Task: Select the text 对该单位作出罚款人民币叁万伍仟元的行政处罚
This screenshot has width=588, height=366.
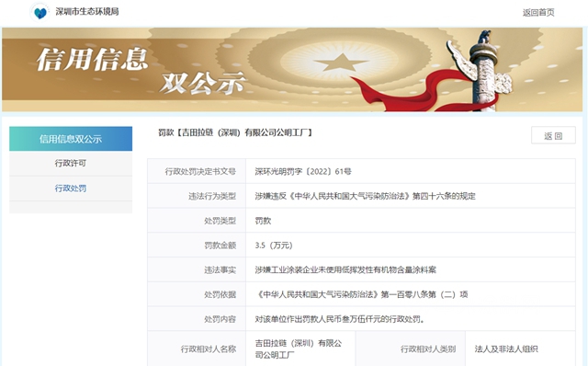Action: click(339, 319)
